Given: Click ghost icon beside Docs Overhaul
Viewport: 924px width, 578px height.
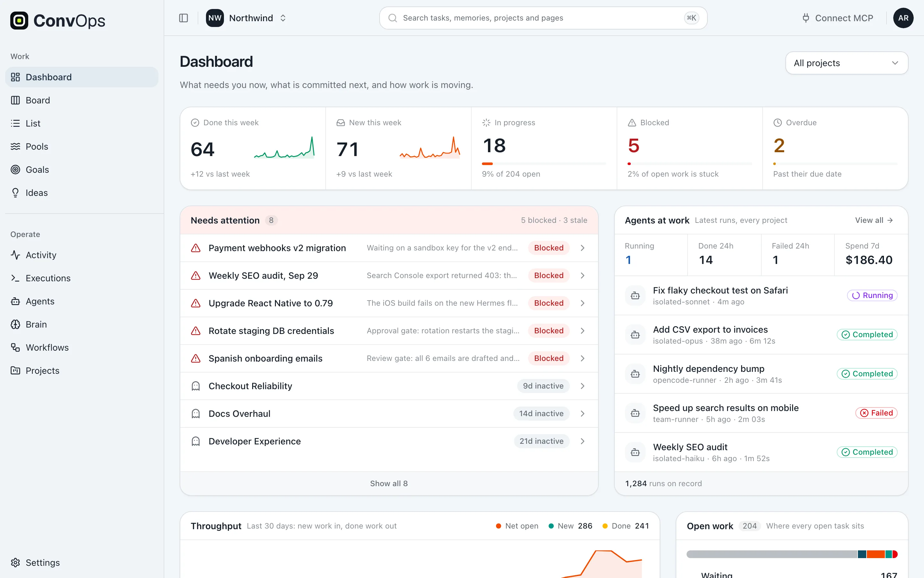Looking at the screenshot, I should (195, 414).
